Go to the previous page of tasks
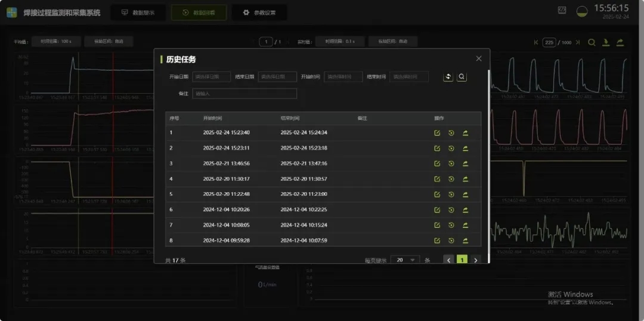Viewport: 644px width, 321px height. click(449, 260)
